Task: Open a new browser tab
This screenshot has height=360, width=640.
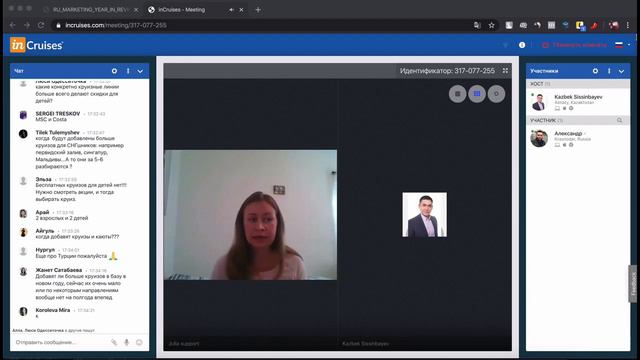Action: (258, 10)
